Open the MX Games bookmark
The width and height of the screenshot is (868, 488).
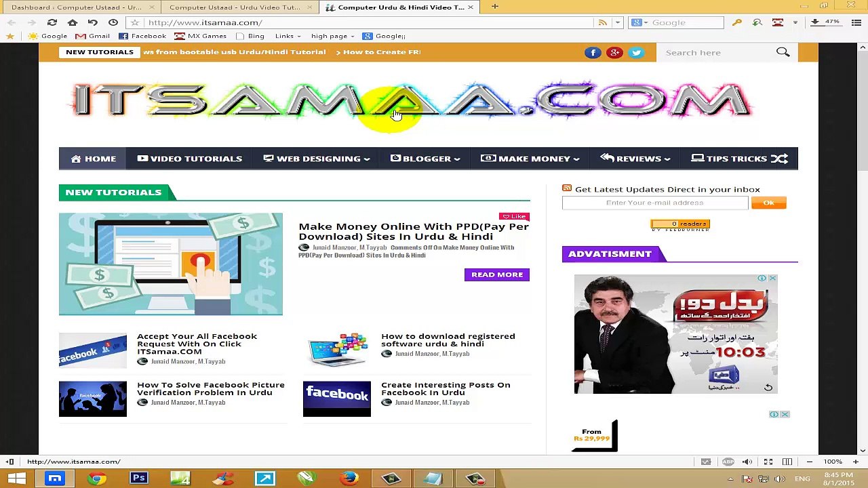point(200,36)
